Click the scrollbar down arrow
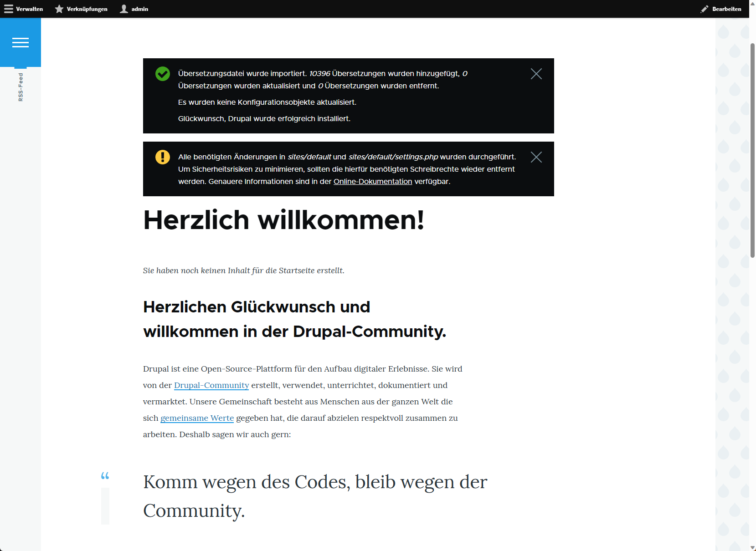 click(x=752, y=547)
